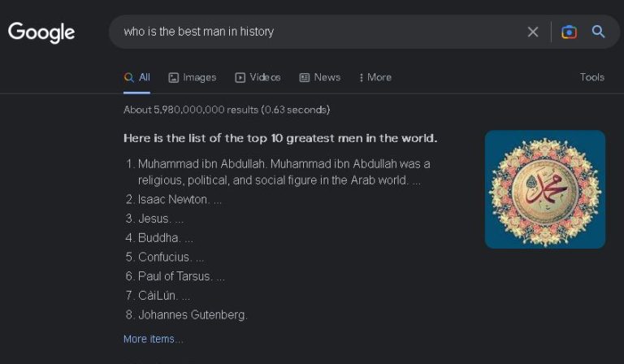Open the More dropdown menu

375,77
